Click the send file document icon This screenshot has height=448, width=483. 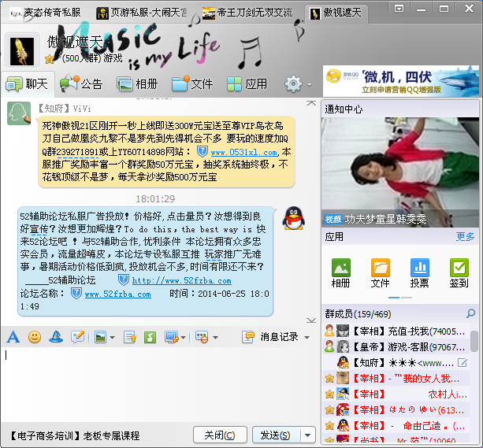(130, 338)
